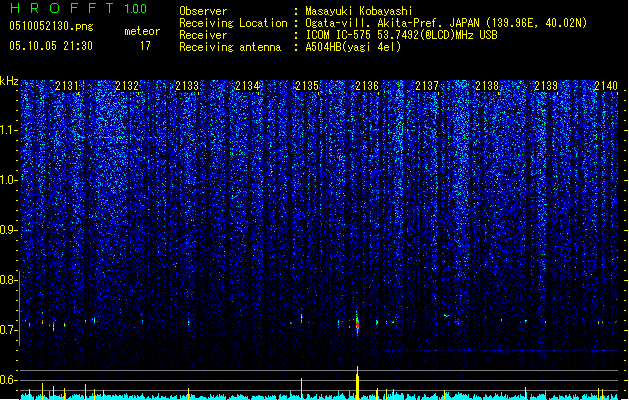Click the HROFFT 1.00 title text
This screenshot has height=400, width=629.
(79, 8)
